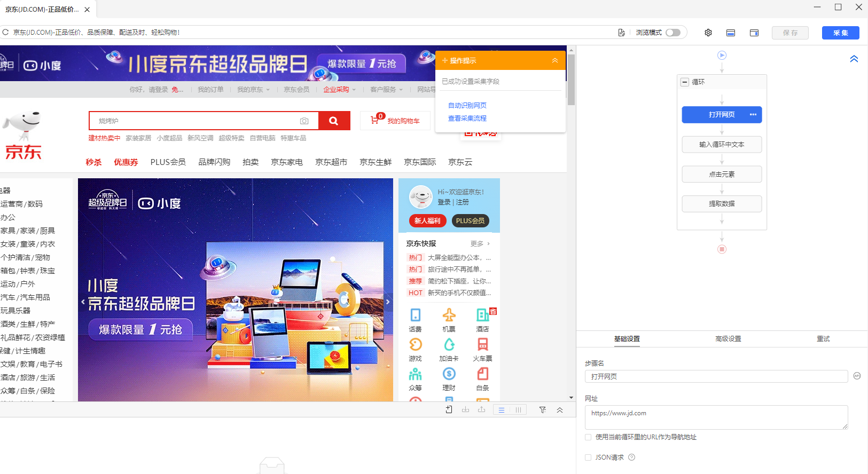Expand data preview panel with double-chevron
This screenshot has width=868, height=474.
pyautogui.click(x=560, y=410)
